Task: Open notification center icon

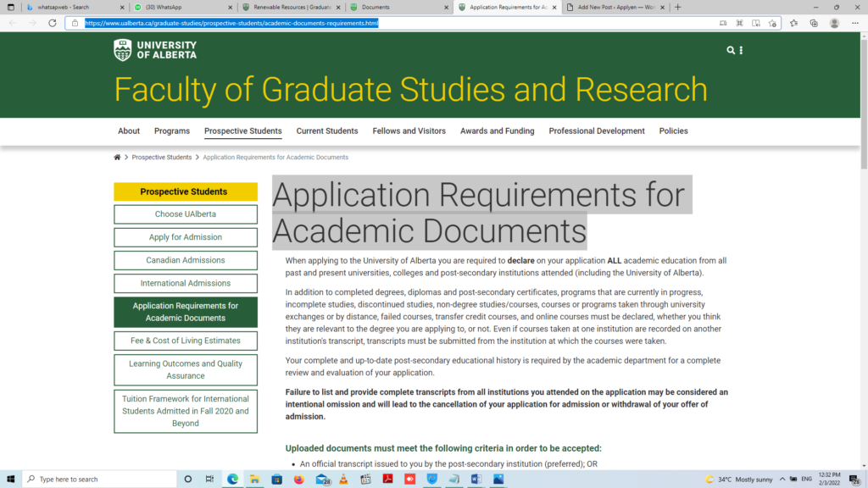Action: click(854, 480)
